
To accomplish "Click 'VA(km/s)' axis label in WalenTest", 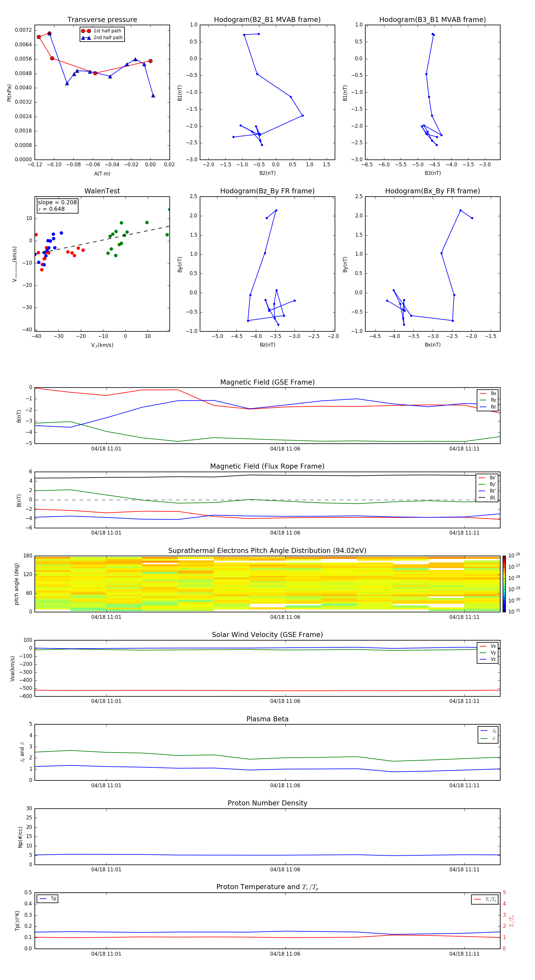I will tap(102, 345).
